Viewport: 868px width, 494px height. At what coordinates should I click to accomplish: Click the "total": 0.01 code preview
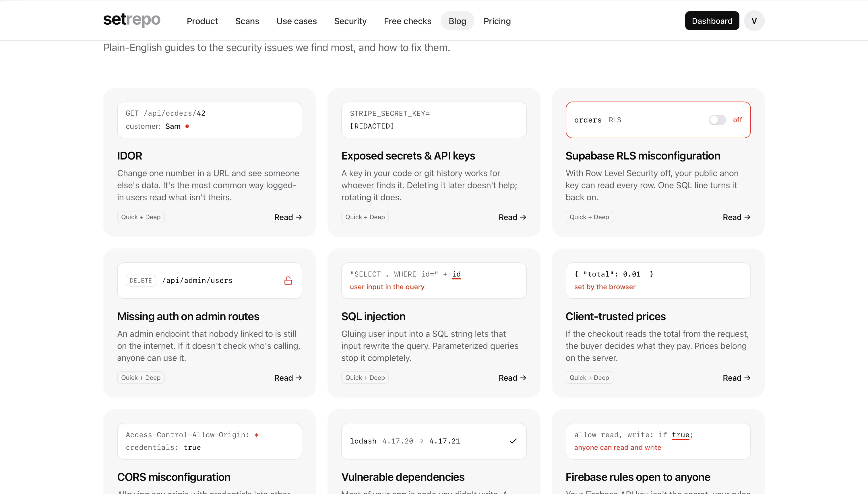(x=658, y=281)
